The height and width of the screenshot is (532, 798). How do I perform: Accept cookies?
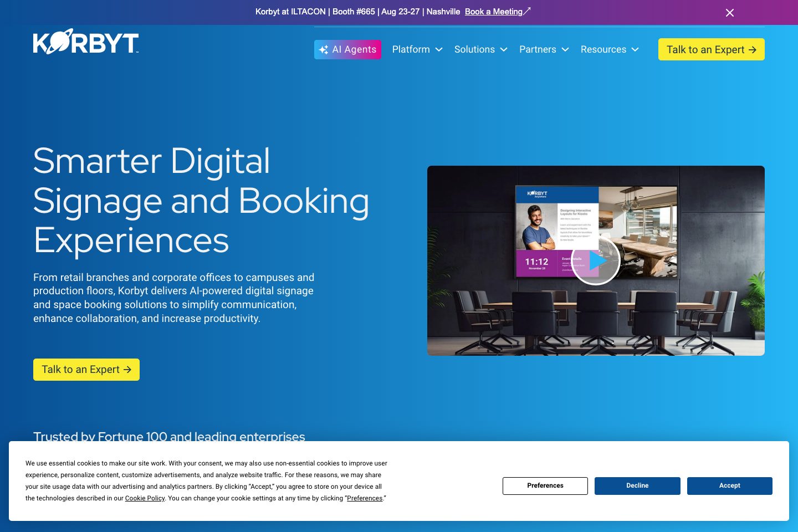tap(730, 485)
